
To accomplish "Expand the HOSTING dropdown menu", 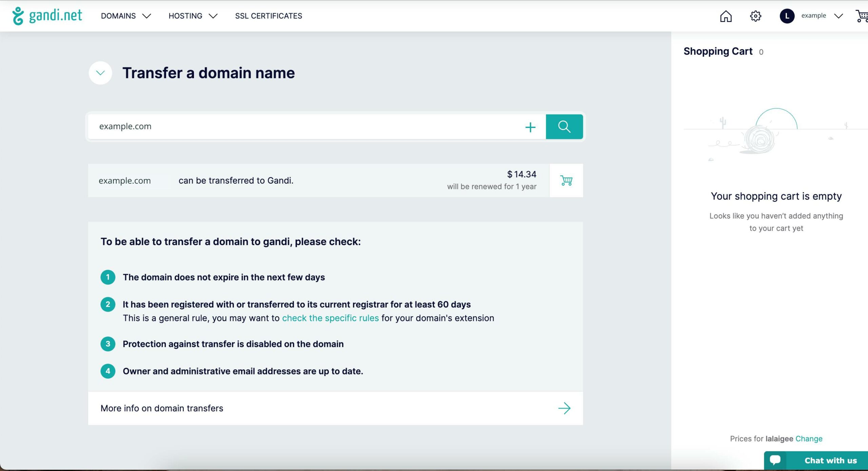I will click(x=193, y=16).
